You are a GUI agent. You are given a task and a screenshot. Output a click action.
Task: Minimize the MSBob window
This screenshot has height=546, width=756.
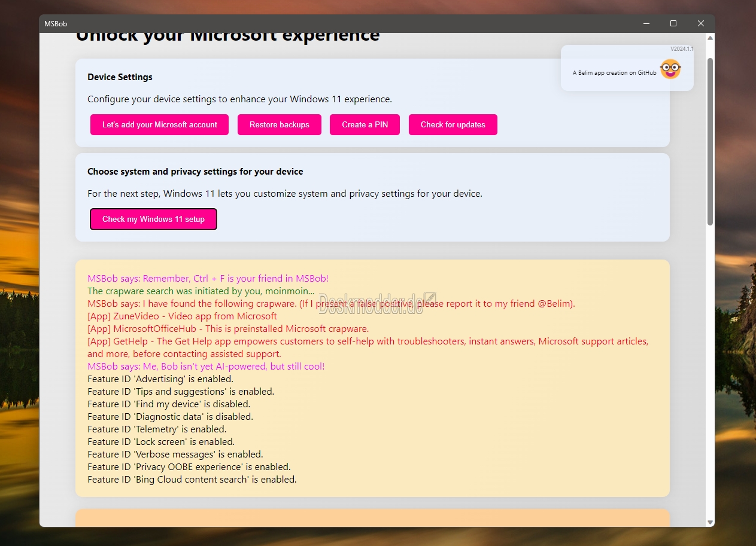coord(646,23)
